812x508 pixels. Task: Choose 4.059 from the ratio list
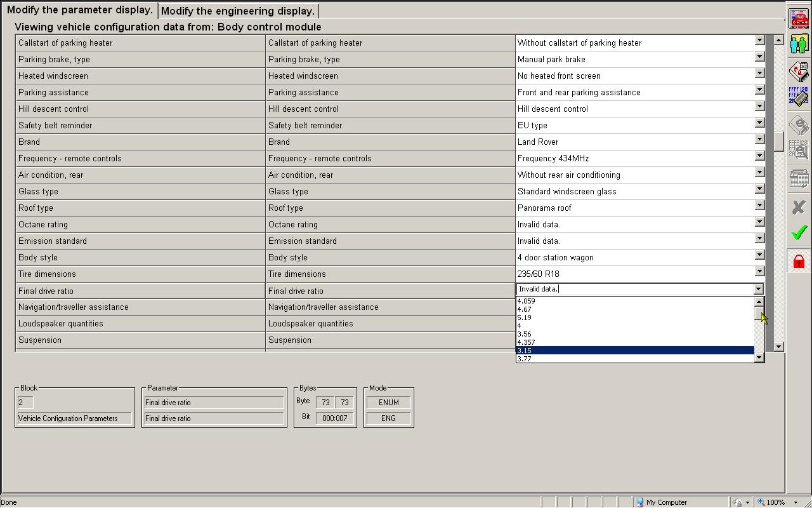(635, 301)
